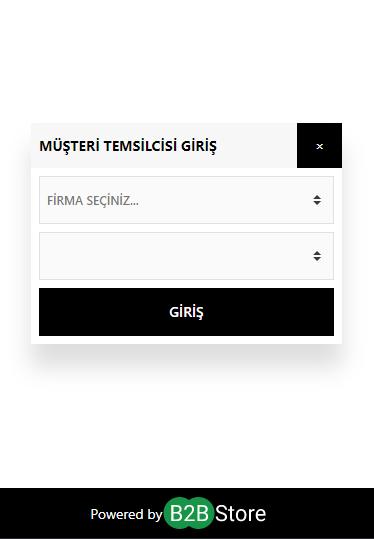Click the up arrow in the empty selector
This screenshot has height=539, width=374.
(x=317, y=253)
